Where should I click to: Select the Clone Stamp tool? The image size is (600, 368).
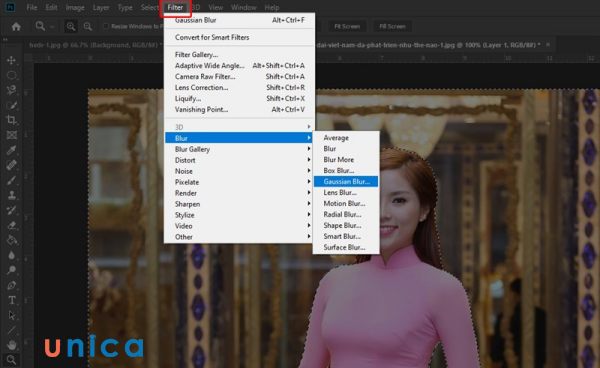pos(11,195)
